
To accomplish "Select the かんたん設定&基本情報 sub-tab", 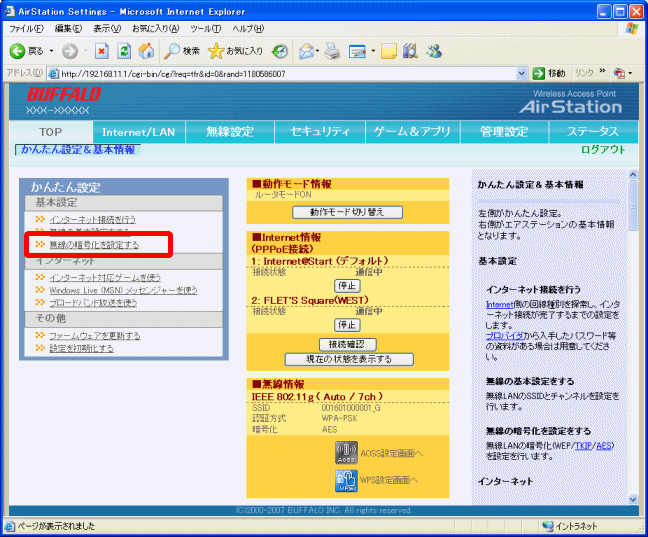I will point(78,150).
